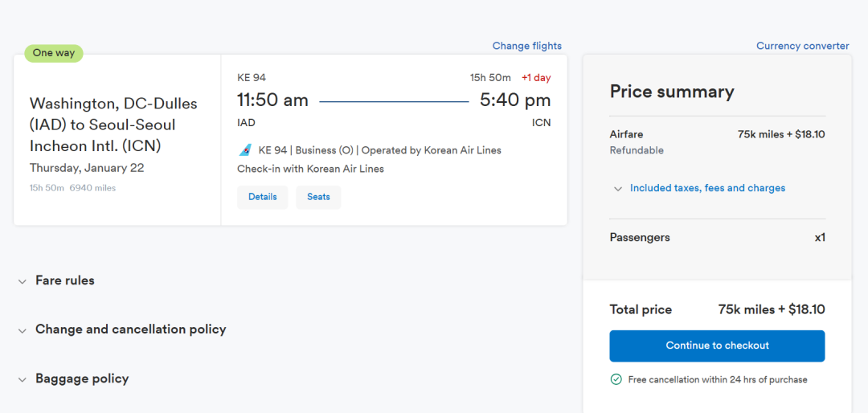The width and height of the screenshot is (868, 413).
Task: Click the green free cancellation checkmark icon
Action: (x=616, y=379)
